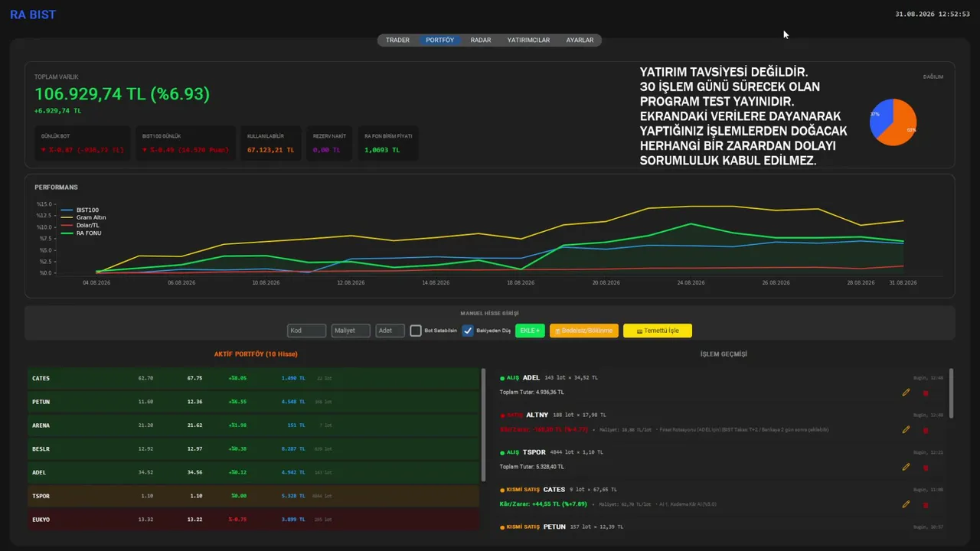Open the TRADER tab
Image resolution: width=980 pixels, height=551 pixels.
pyautogui.click(x=397, y=40)
